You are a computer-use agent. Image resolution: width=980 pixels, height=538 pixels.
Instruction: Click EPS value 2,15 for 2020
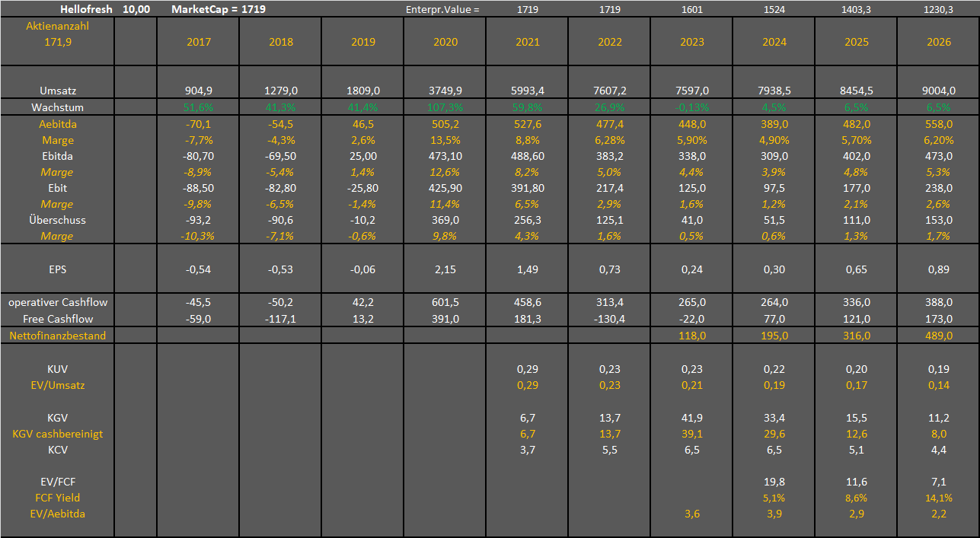tap(445, 269)
